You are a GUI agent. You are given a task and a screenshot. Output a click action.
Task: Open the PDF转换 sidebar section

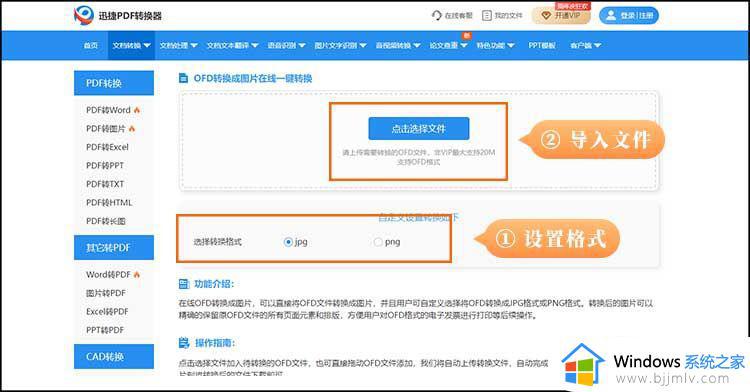point(114,83)
